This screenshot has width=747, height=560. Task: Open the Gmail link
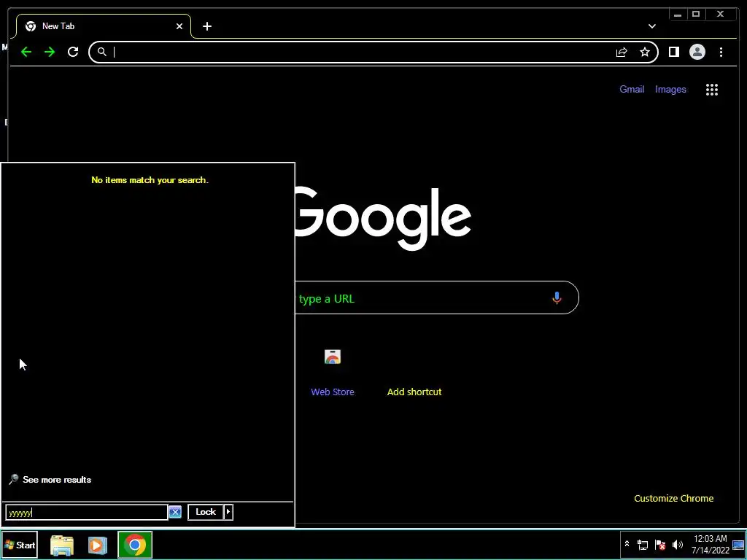point(632,89)
